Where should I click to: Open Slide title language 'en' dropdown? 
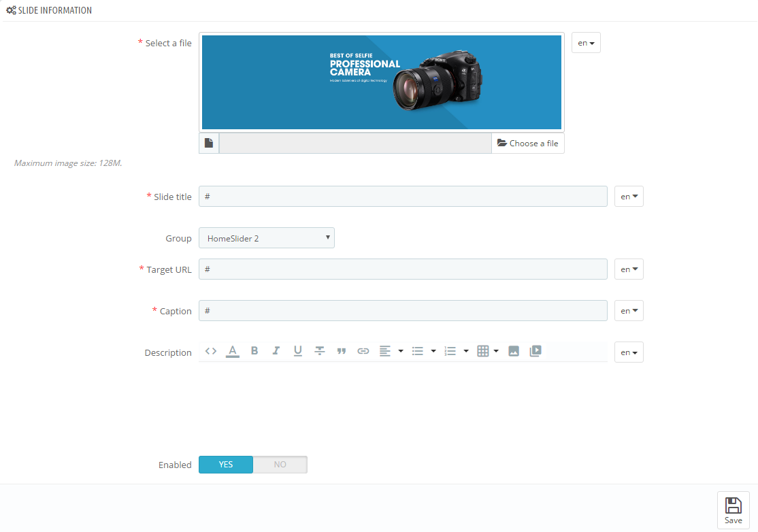coord(629,196)
